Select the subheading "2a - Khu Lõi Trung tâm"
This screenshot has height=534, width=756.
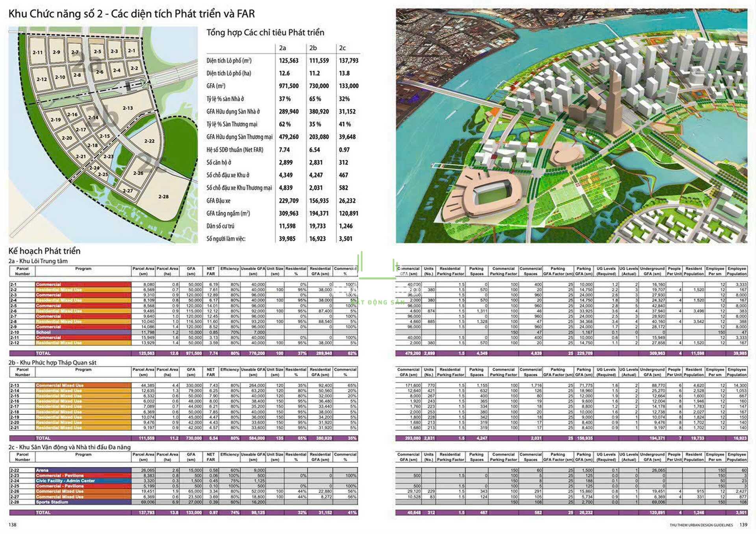point(38,261)
